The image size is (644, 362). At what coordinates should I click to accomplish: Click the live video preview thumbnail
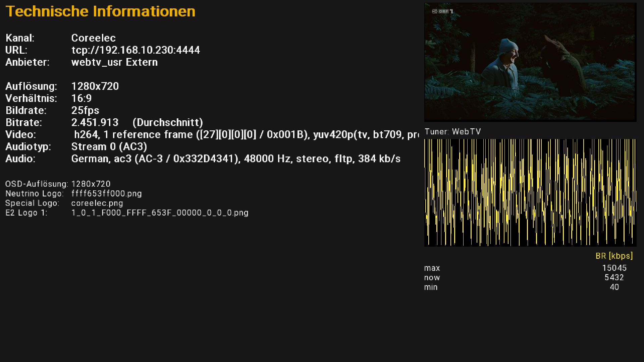530,62
